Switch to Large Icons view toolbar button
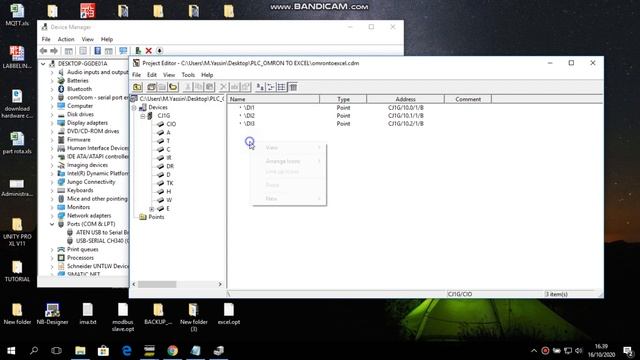 click(260, 87)
